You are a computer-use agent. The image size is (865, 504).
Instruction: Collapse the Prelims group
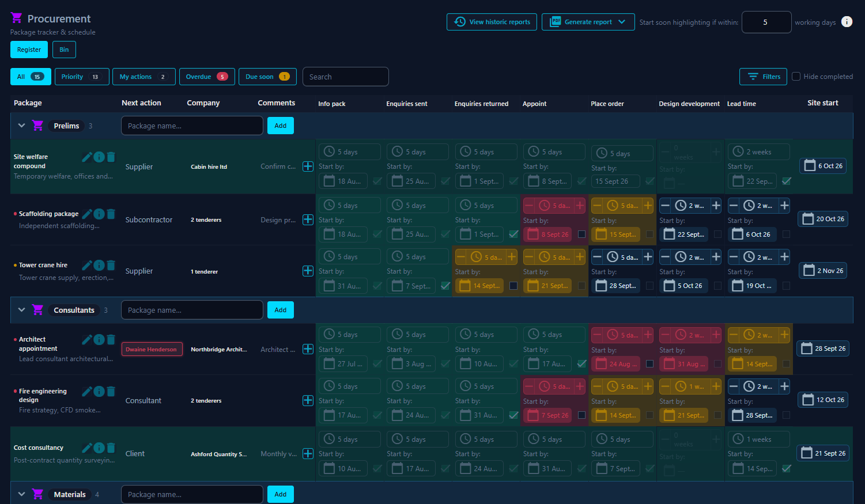tap(21, 126)
